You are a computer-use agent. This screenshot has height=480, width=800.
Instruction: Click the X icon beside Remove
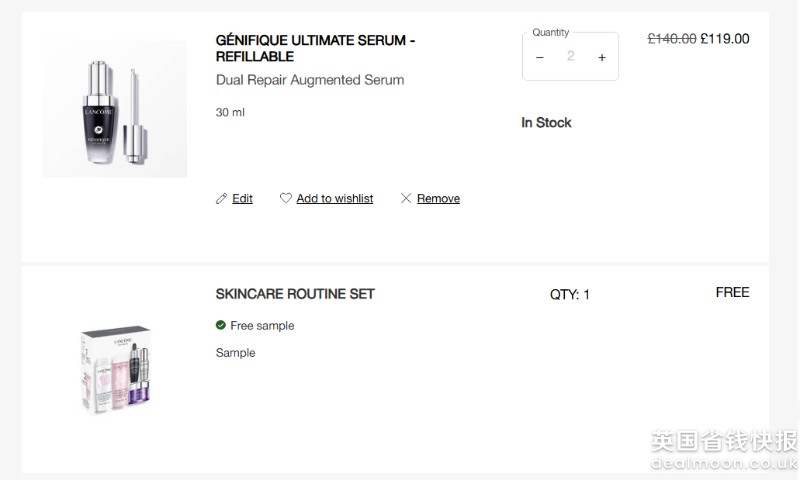406,199
